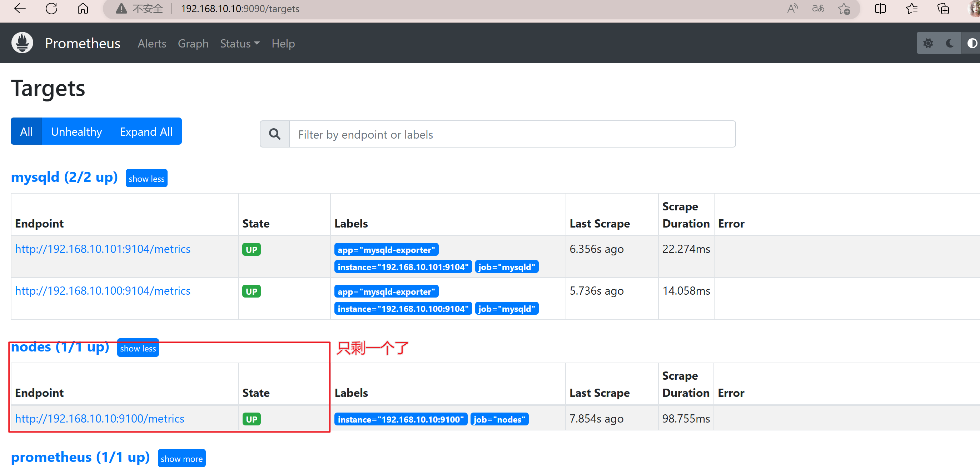Switch to light theme sun icon
The height and width of the screenshot is (474, 980).
(x=928, y=43)
